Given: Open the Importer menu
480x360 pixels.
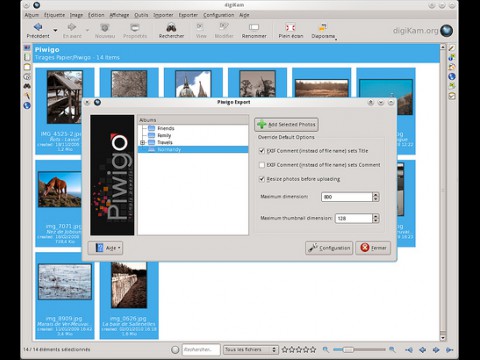Looking at the screenshot, I should tap(163, 15).
